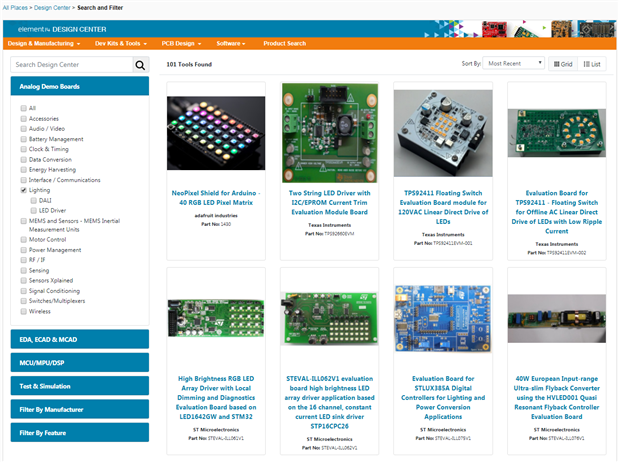The width and height of the screenshot is (619, 462).
Task: Click the 'Search and Filter' breadcrumb text
Action: pos(100,8)
